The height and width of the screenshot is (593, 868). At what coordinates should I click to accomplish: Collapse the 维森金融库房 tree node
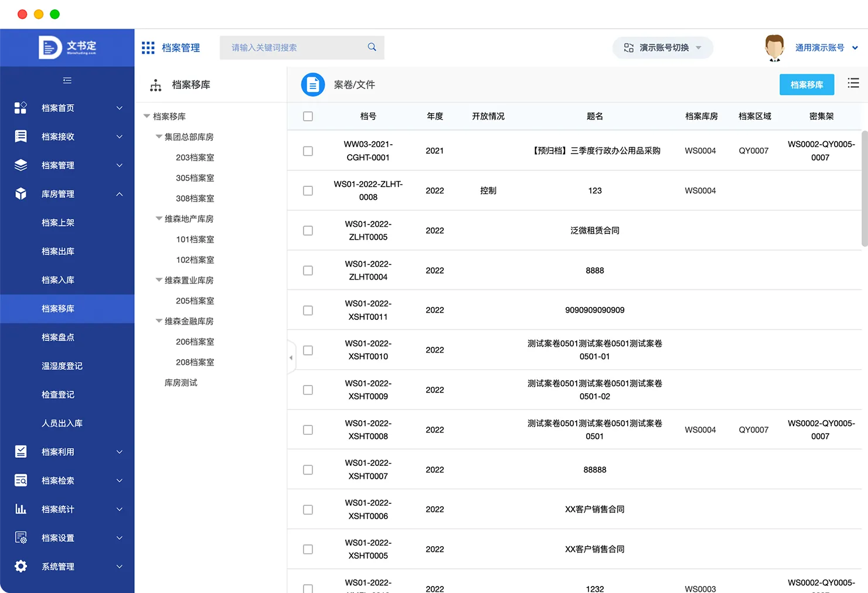[158, 321]
